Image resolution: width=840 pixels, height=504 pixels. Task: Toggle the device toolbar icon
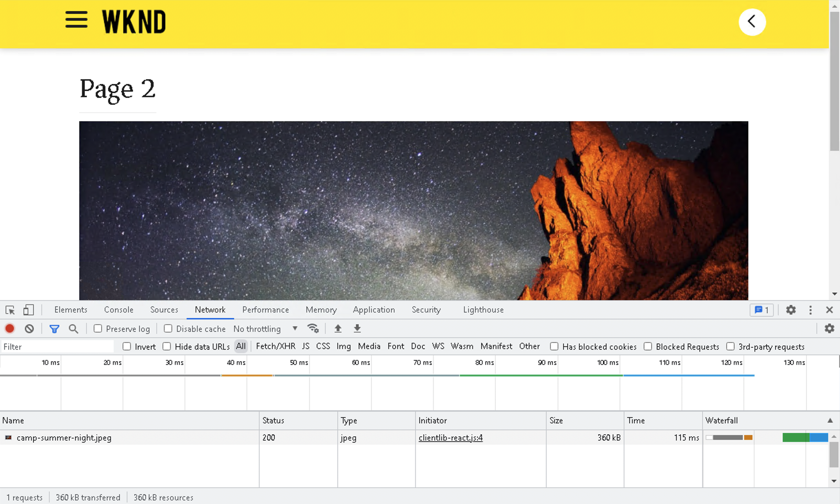coord(28,310)
